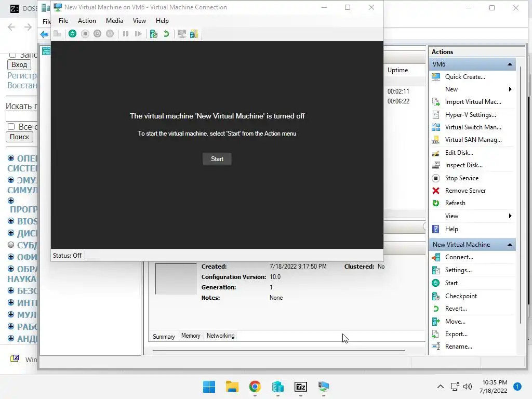The width and height of the screenshot is (532, 399).
Task: Expand the View submenu arrow in Actions
Action: [510, 216]
